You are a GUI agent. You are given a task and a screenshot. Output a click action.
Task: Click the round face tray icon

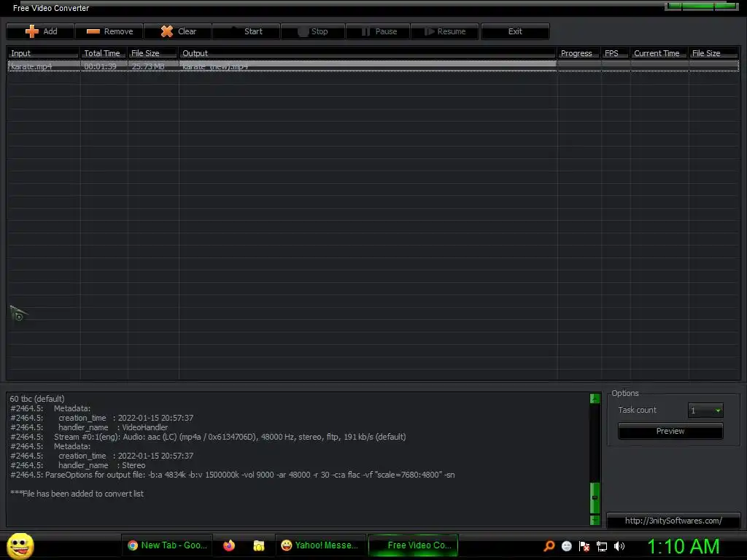pyautogui.click(x=566, y=546)
